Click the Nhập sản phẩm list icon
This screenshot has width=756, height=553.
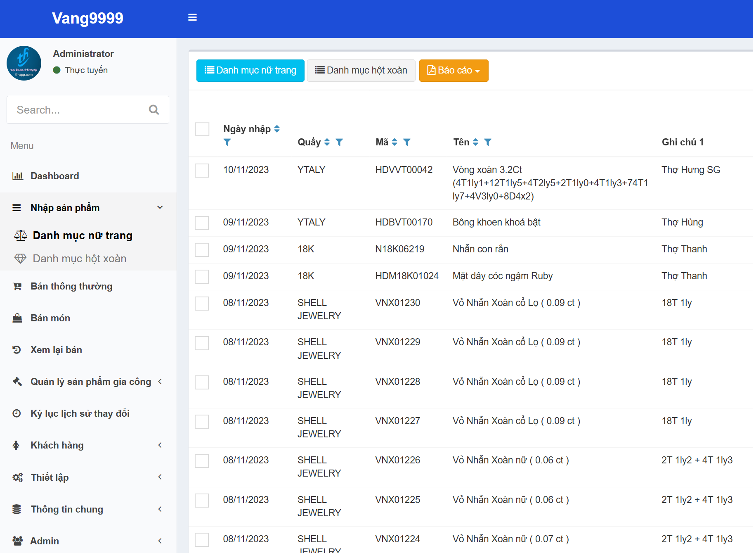pyautogui.click(x=17, y=208)
